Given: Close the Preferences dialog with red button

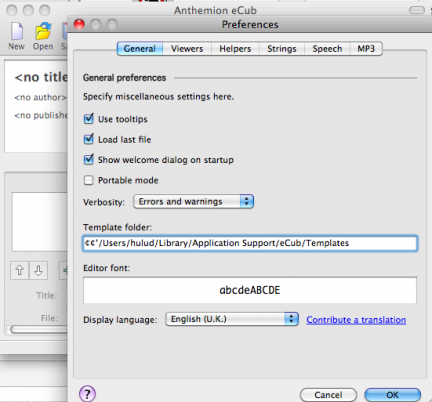Looking at the screenshot, I should tap(79, 24).
